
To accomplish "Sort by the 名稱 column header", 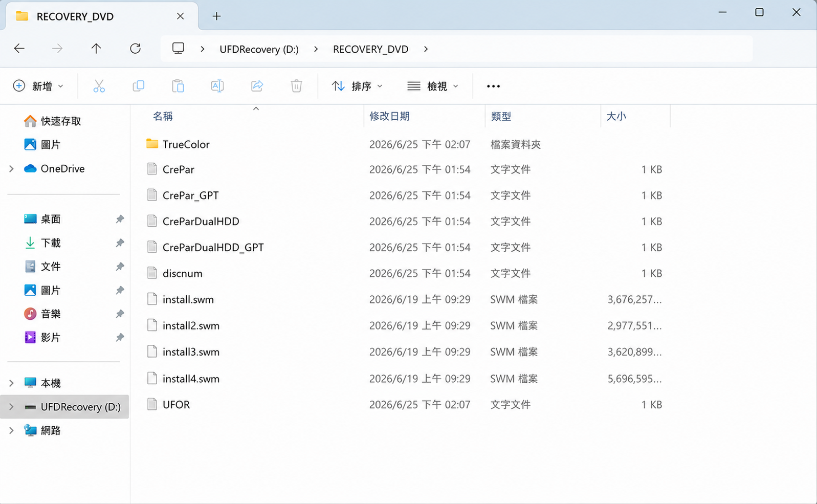I will click(x=163, y=116).
